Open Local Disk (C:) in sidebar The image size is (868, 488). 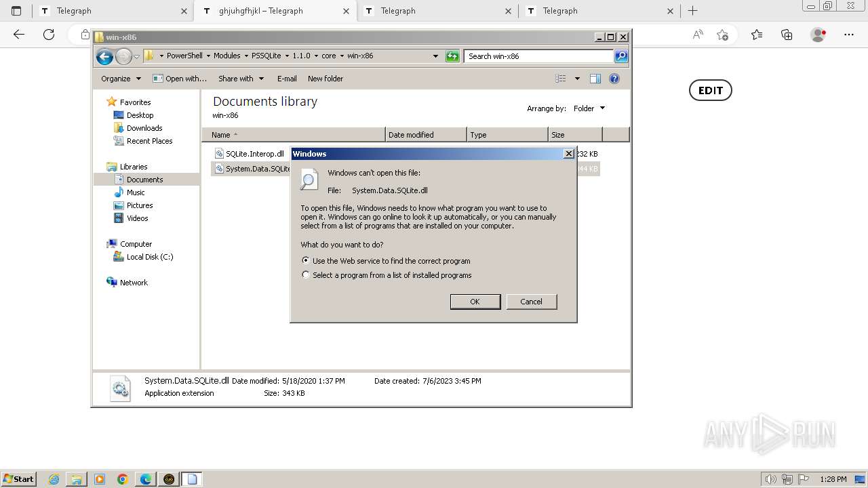point(149,257)
